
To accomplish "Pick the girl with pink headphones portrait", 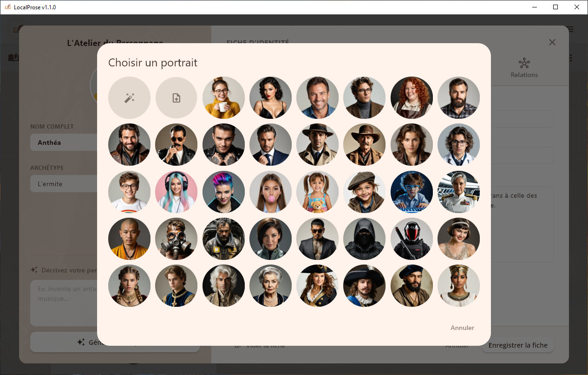I will pos(176,192).
